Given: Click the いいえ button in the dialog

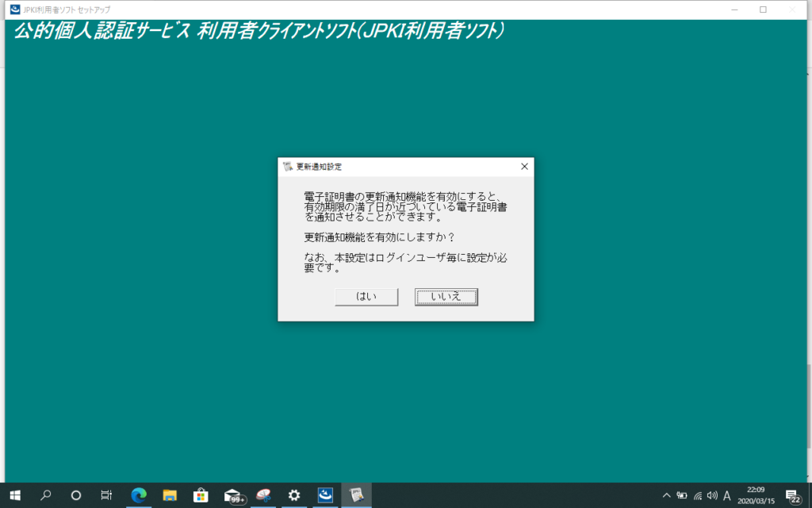Looking at the screenshot, I should 446,297.
